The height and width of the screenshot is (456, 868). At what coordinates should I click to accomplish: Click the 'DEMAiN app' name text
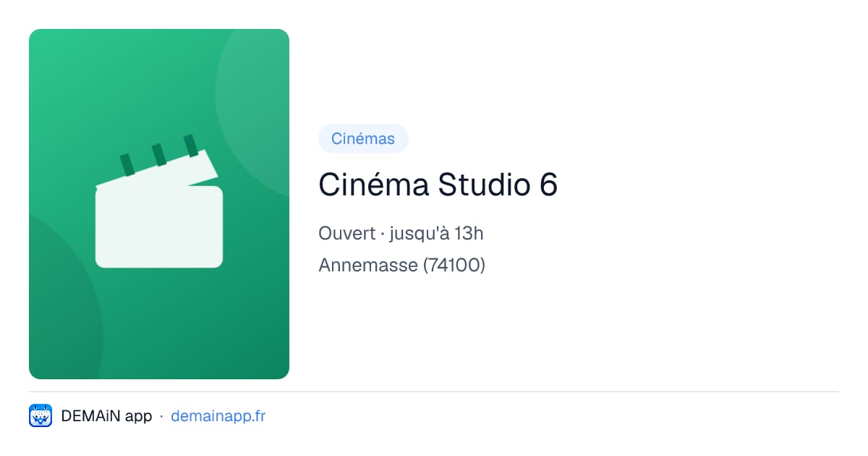tap(107, 416)
